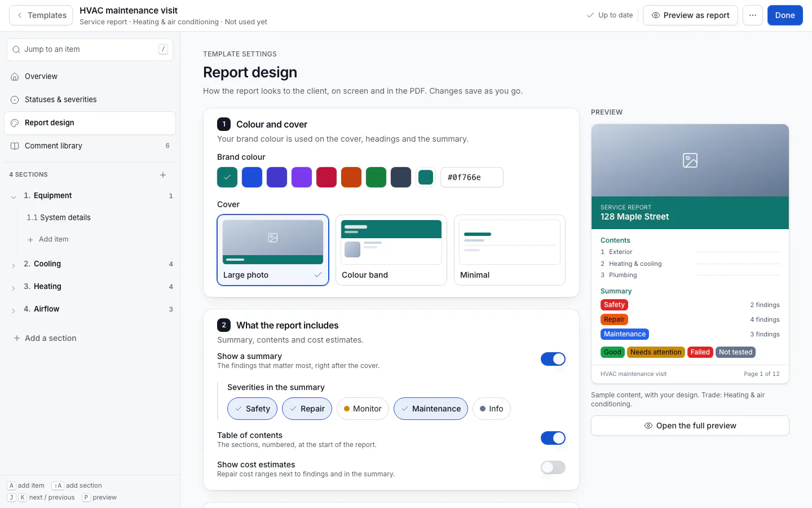
Task: Turn off the Table of contents switch
Action: [553, 438]
